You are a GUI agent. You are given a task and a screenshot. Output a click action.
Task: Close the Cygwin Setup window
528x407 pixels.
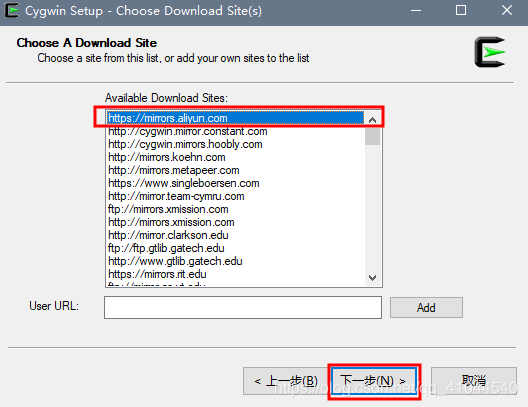pos(507,10)
